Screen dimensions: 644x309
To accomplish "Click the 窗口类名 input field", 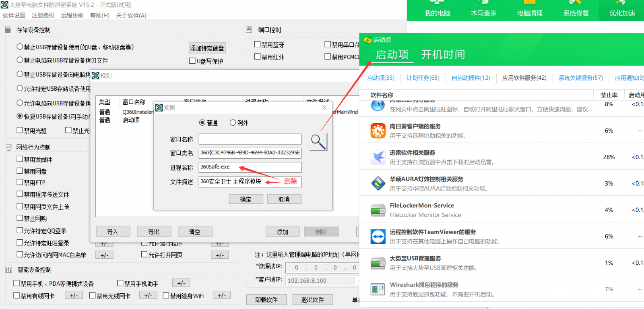I will pyautogui.click(x=250, y=153).
